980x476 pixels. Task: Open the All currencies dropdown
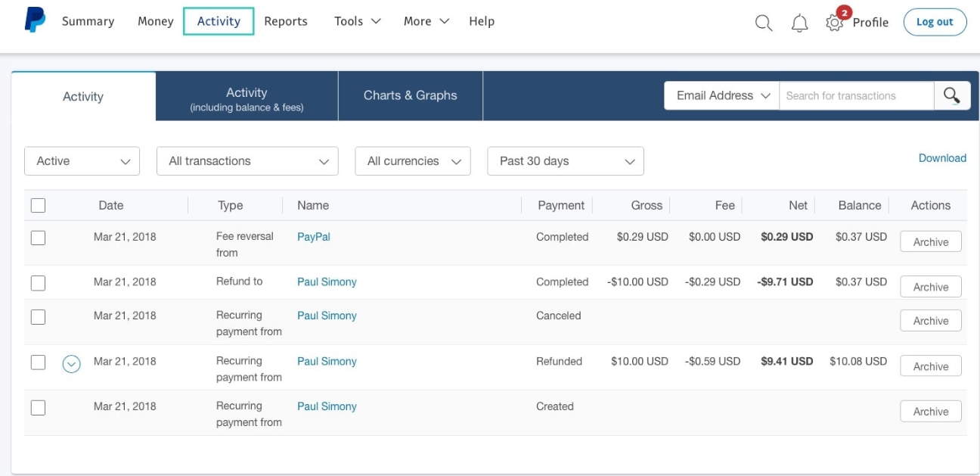[413, 161]
